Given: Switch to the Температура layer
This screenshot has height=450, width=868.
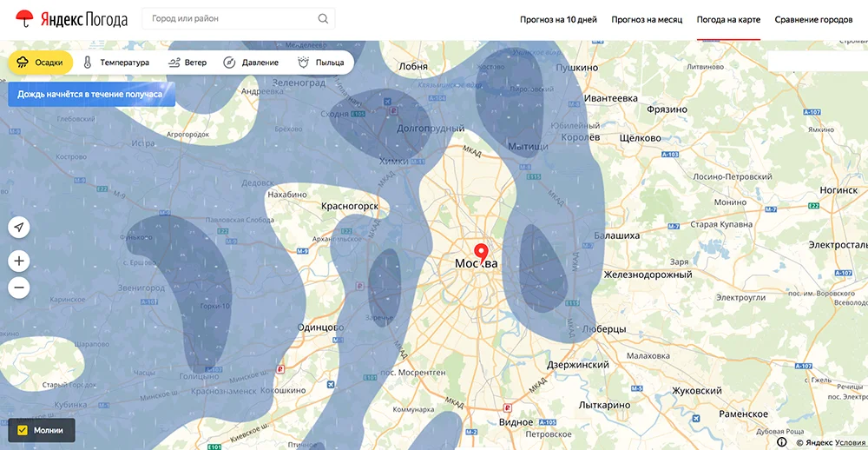Looking at the screenshot, I should click(x=116, y=63).
